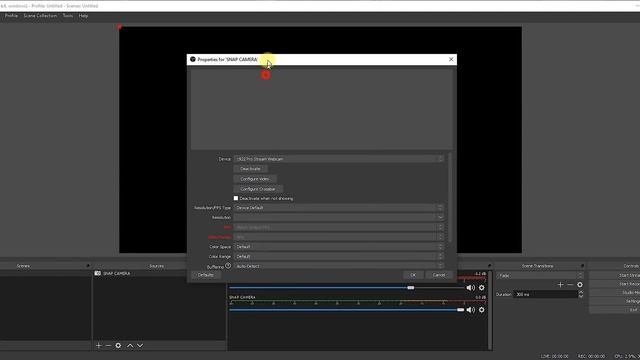Open transition properties gear icon
The image size is (640, 360).
pyautogui.click(x=580, y=285)
